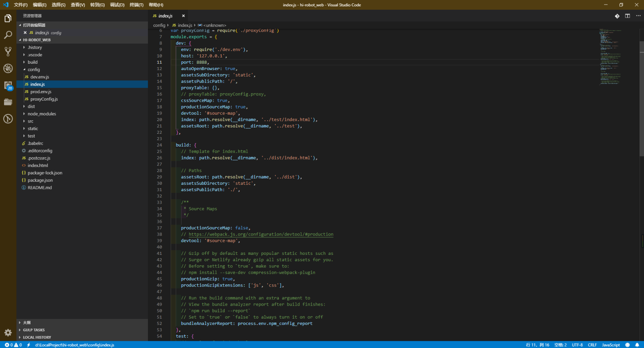Open the 终端(T) menu
This screenshot has width=644, height=348.
[x=136, y=5]
